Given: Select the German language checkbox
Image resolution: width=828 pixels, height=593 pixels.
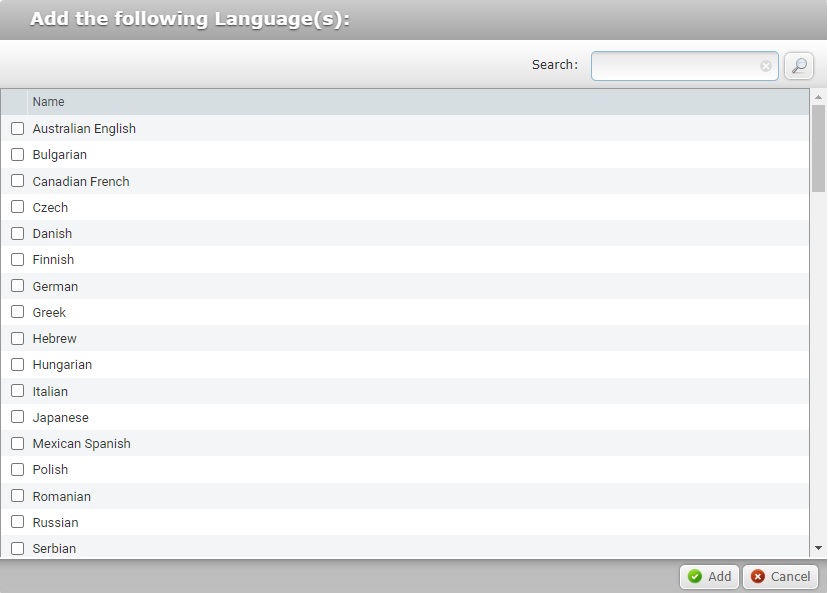Looking at the screenshot, I should pyautogui.click(x=17, y=286).
